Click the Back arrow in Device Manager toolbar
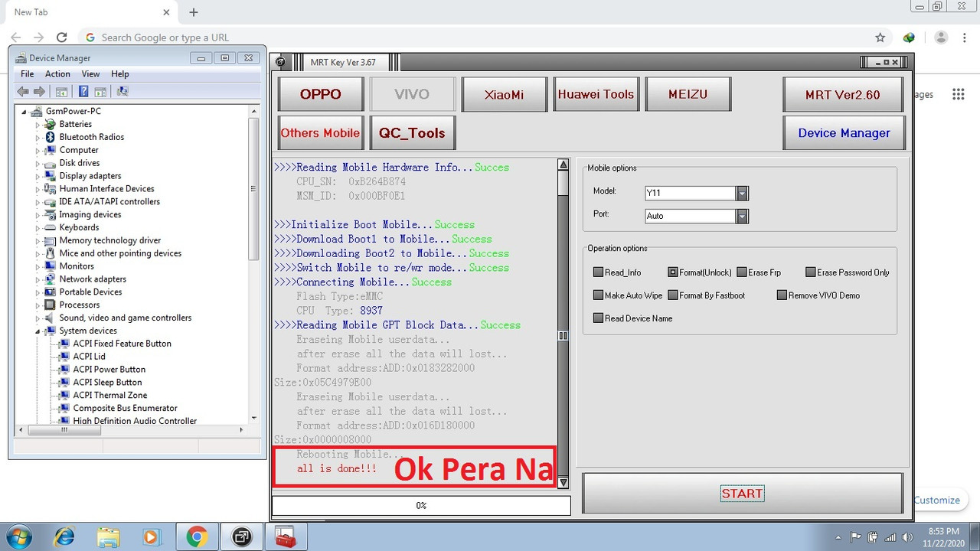 point(22,91)
